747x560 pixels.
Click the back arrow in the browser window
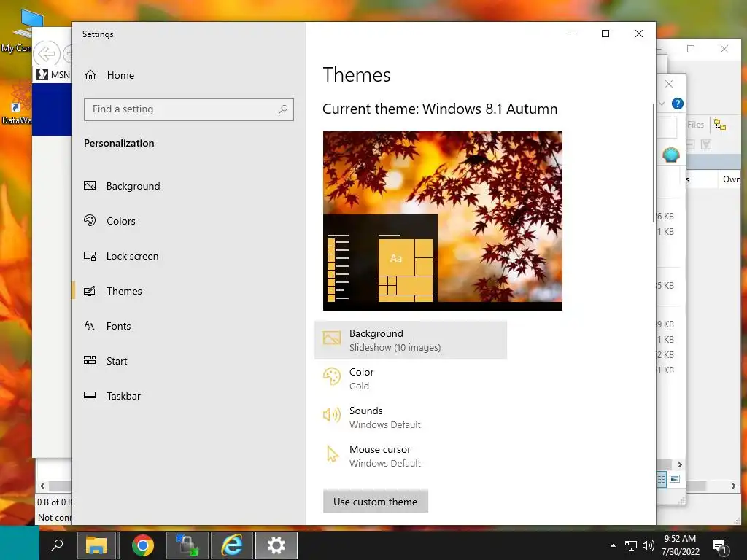pyautogui.click(x=47, y=54)
